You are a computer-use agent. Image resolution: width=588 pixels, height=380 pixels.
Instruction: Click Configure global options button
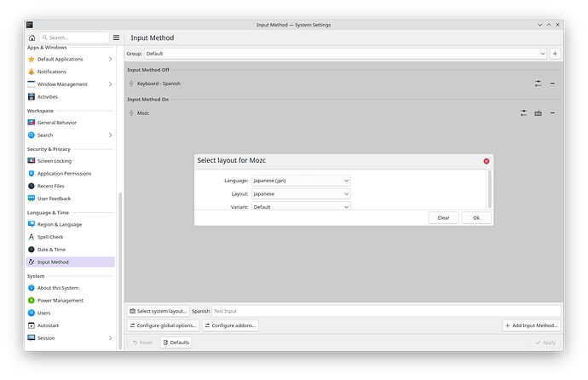coord(163,325)
